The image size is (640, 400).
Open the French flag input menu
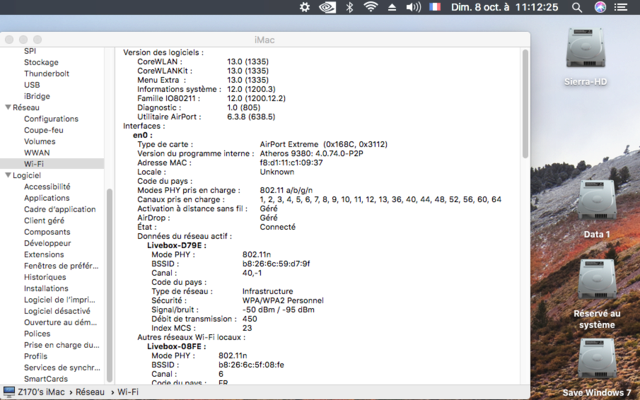click(435, 7)
